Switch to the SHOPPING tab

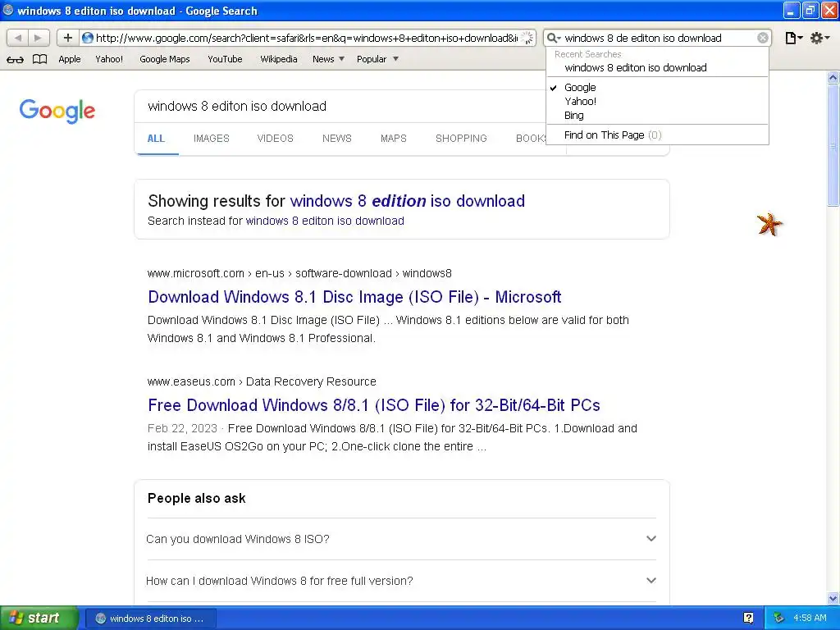coord(461,138)
